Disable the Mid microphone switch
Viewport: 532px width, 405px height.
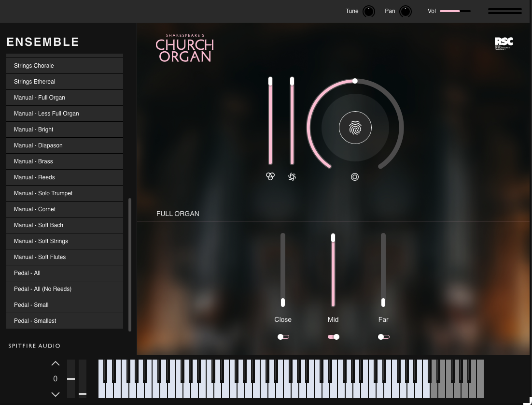point(334,337)
